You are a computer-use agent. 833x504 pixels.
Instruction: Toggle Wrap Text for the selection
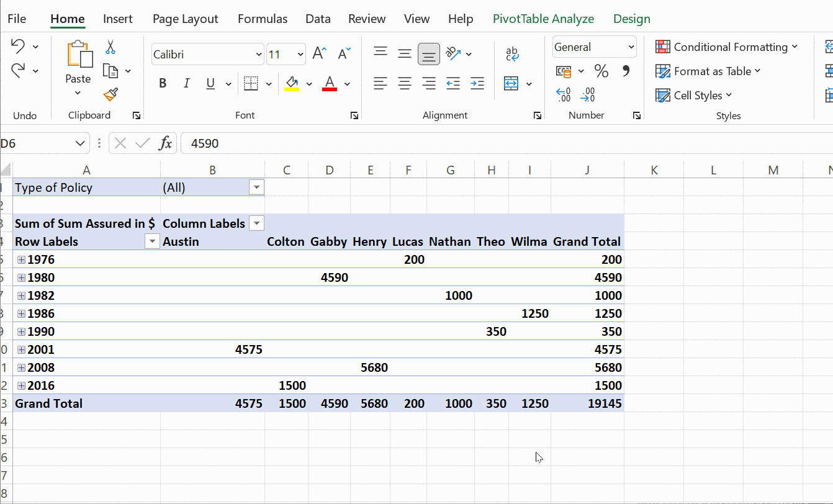coord(513,53)
